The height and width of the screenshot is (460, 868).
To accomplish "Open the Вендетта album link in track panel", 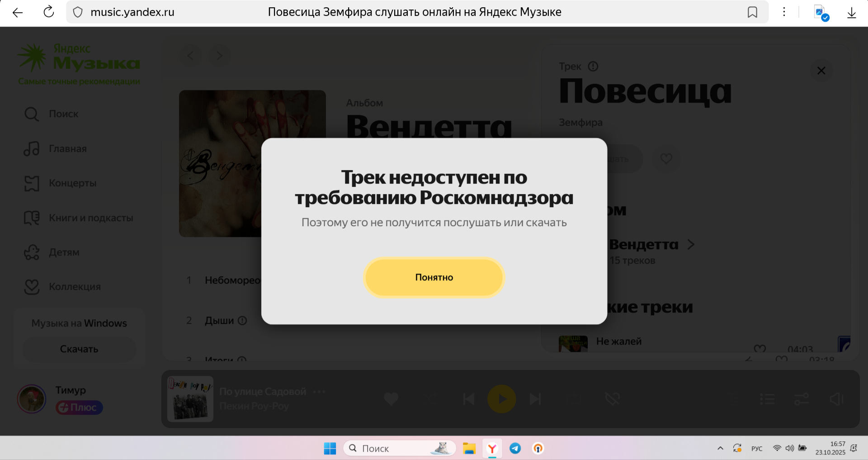I will tap(644, 245).
